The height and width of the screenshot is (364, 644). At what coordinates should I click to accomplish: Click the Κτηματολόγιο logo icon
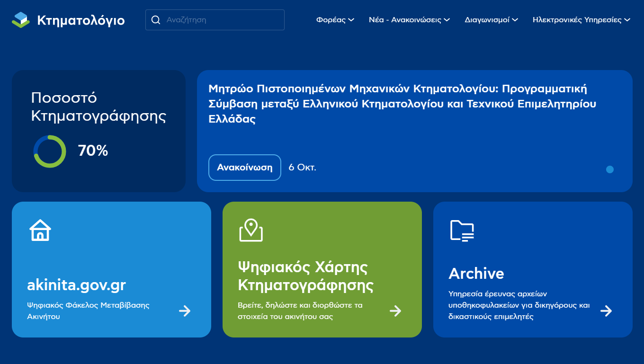pos(19,20)
